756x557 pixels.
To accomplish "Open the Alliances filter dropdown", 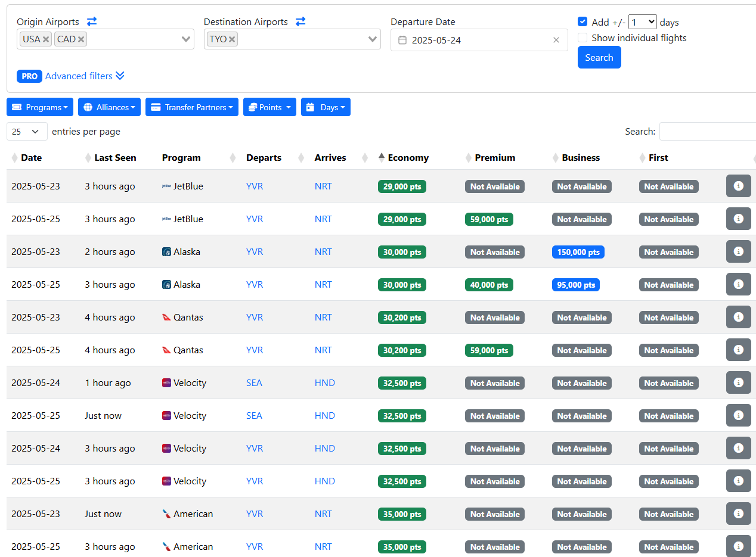I will point(109,107).
